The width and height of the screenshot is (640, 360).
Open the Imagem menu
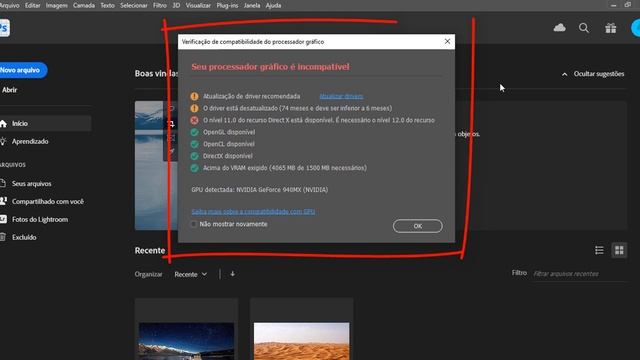[56, 5]
